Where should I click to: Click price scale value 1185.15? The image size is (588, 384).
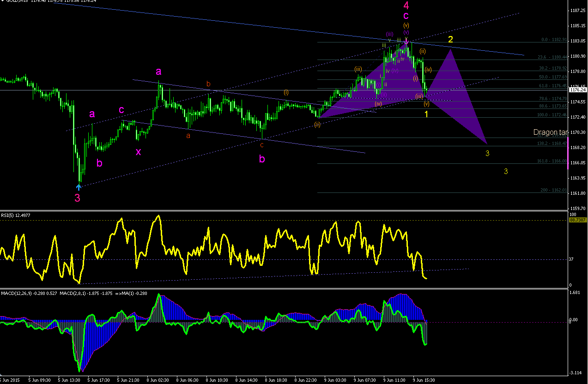tap(579, 25)
